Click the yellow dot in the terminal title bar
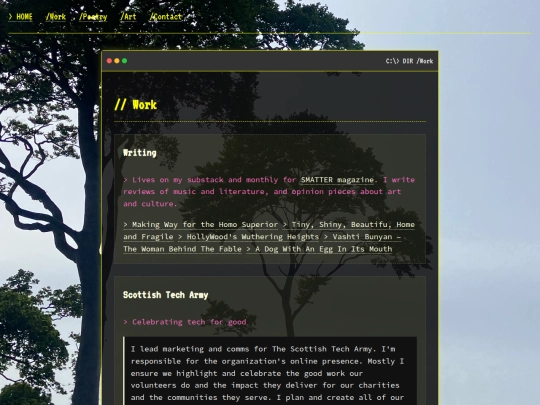 (117, 61)
